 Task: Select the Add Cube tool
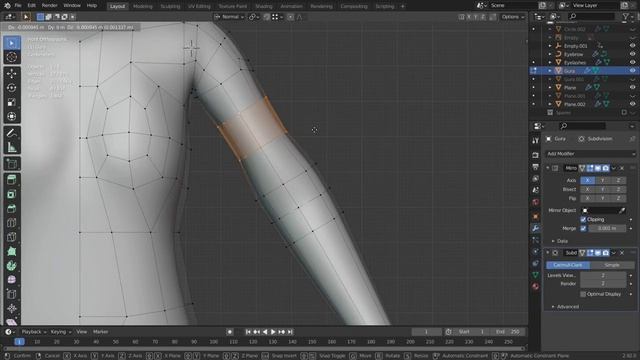(12, 164)
